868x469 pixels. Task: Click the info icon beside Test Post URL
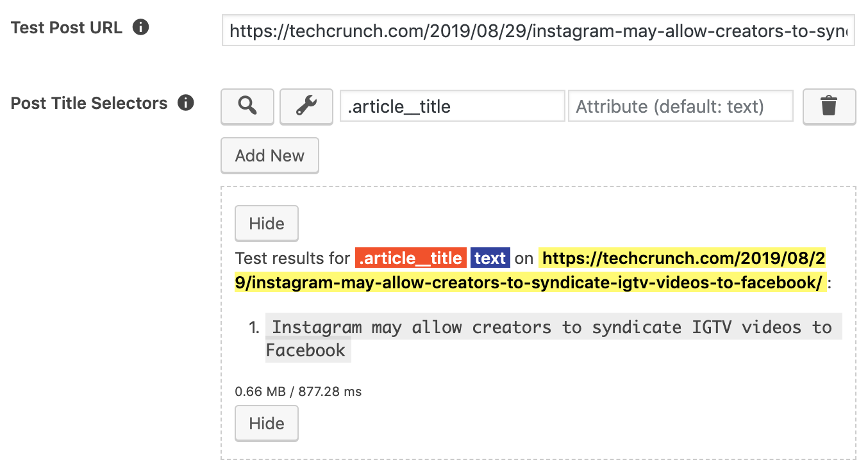(x=140, y=28)
